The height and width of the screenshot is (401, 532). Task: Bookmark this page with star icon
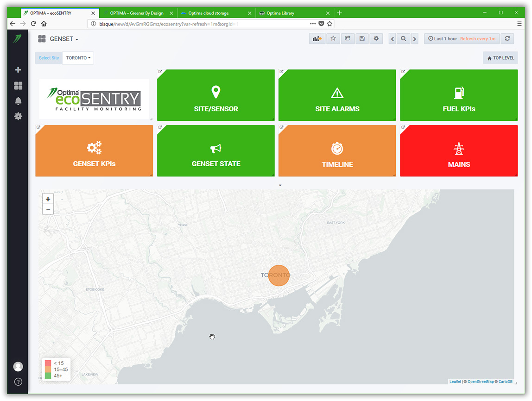[329, 24]
